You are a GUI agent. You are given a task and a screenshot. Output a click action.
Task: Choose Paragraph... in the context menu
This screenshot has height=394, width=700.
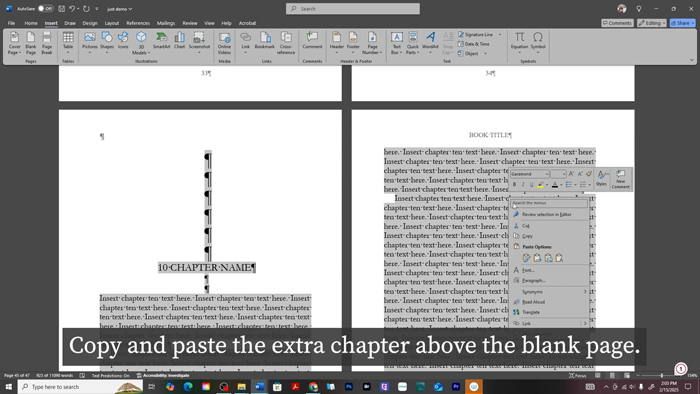[x=550, y=281]
